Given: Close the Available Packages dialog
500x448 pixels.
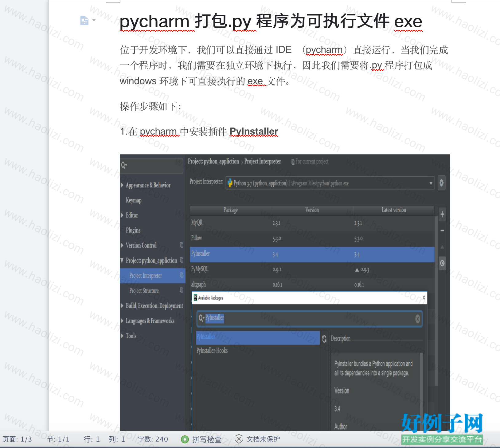Looking at the screenshot, I should pos(424,297).
